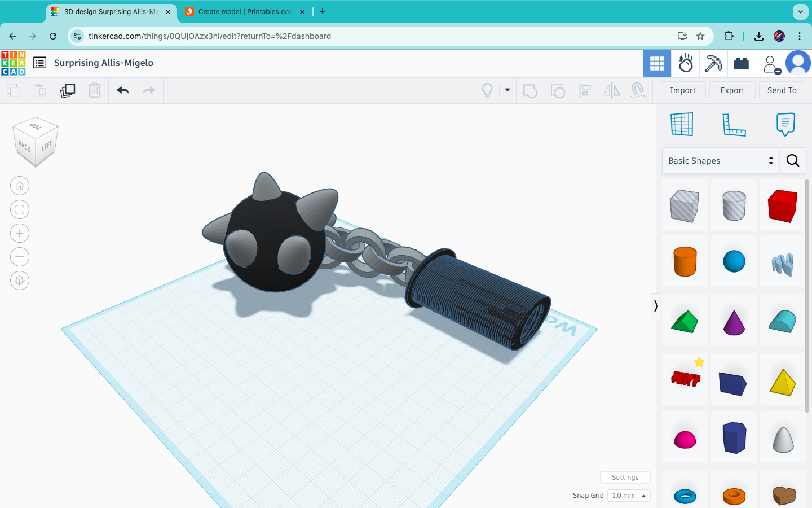812x508 pixels.
Task: Click the Home view icon
Action: [x=20, y=186]
